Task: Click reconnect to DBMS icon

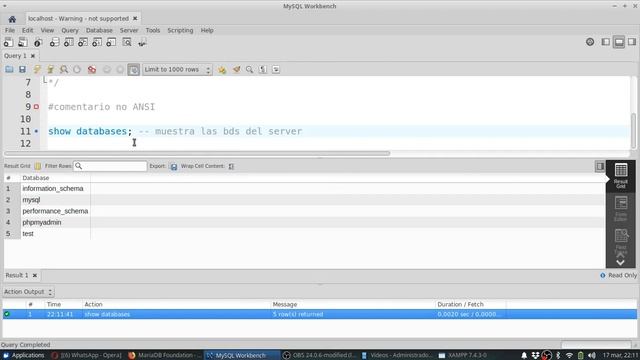Action: [x=142, y=42]
